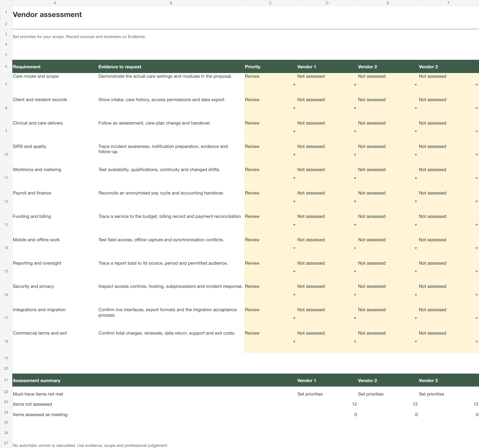Select row 1 header
Image resolution: width=479 pixels, height=448 pixels.
pyautogui.click(x=6, y=13)
